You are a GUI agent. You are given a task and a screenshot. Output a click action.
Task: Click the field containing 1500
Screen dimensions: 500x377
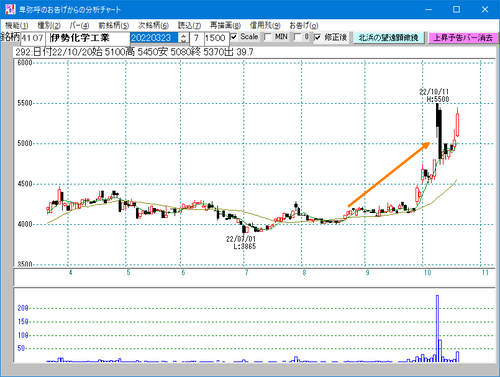[216, 38]
